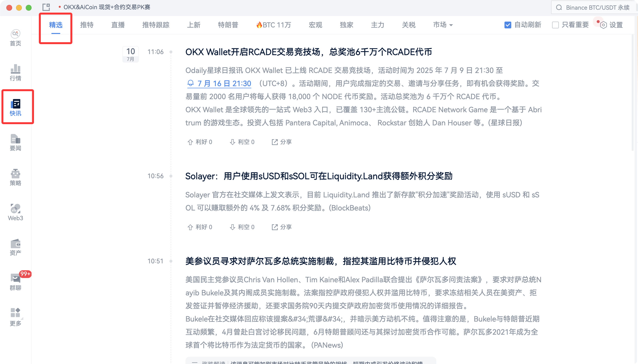Image resolution: width=638 pixels, height=364 pixels.
Task: Switch to 独家 tab
Action: [346, 25]
